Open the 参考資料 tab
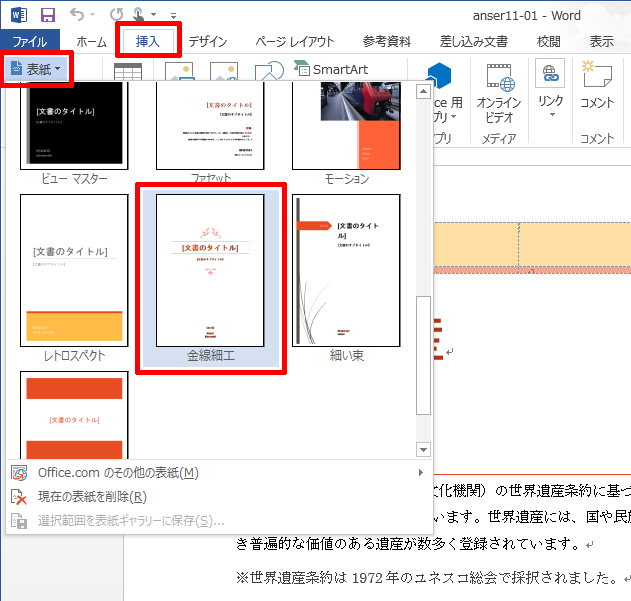631x601 pixels. 387,41
